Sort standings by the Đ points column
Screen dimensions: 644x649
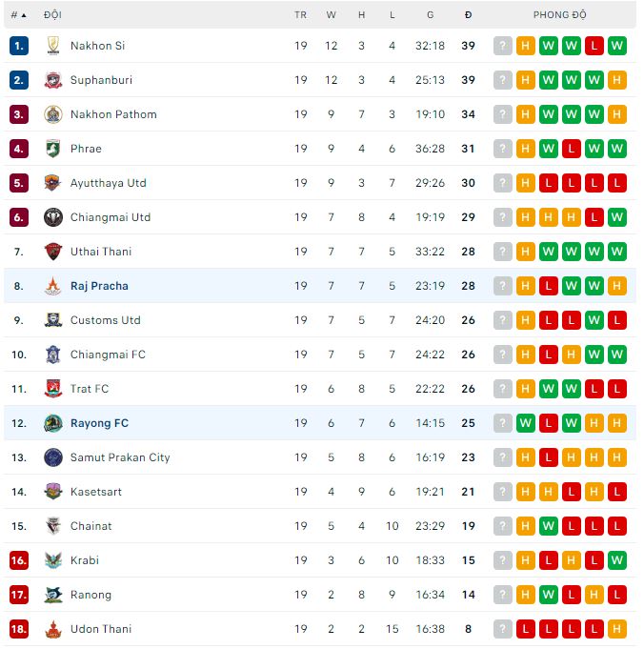point(468,15)
